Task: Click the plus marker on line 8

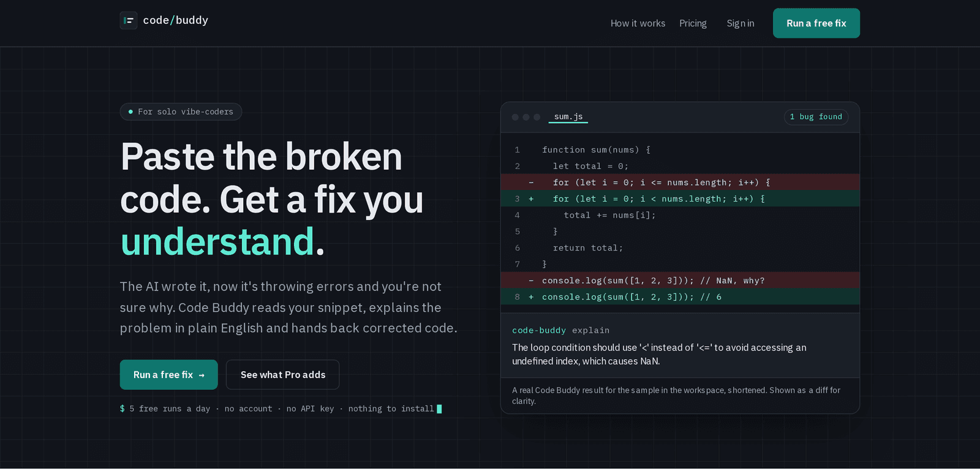Action: click(x=531, y=297)
